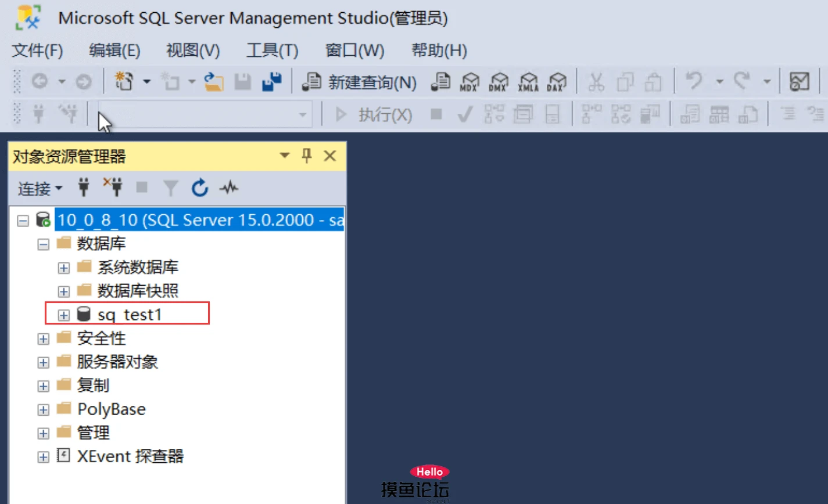Click the query toolbar Change Connection icon
The width and height of the screenshot is (828, 504).
pyautogui.click(x=69, y=114)
